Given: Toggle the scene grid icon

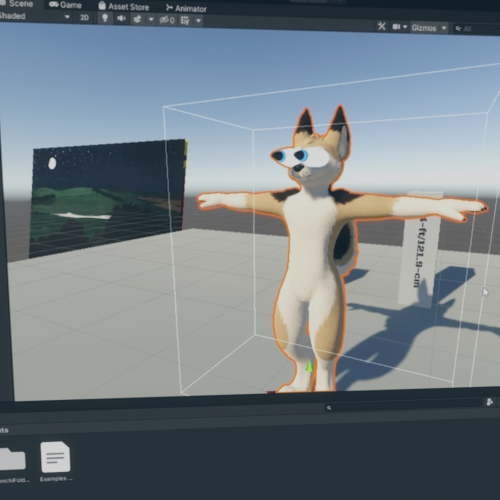Looking at the screenshot, I should click(x=185, y=21).
